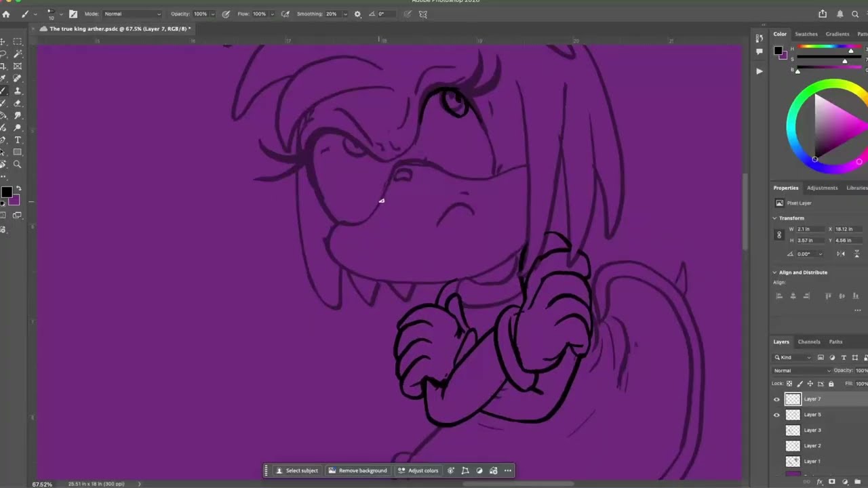Select the Dodge tool

(18, 127)
